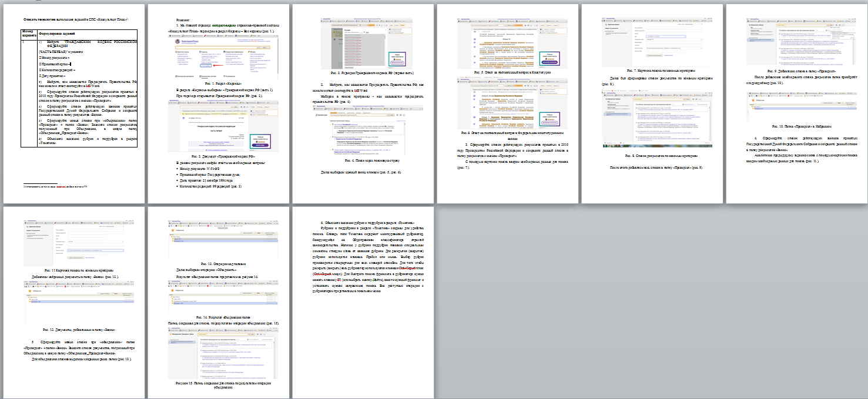Click the caption 'Рис. 2. Документ «Гражданский кодекс РФ»'

[223, 156]
